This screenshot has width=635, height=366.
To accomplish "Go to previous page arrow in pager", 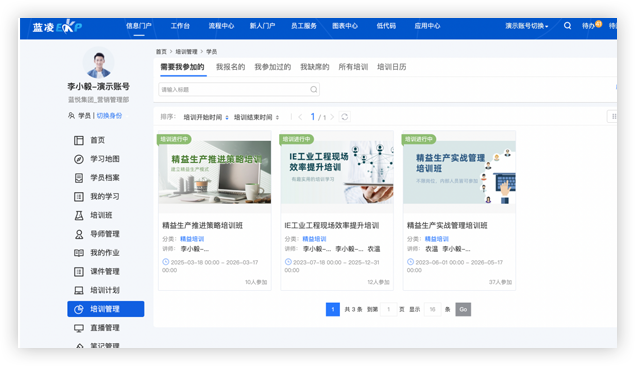I will point(300,117).
